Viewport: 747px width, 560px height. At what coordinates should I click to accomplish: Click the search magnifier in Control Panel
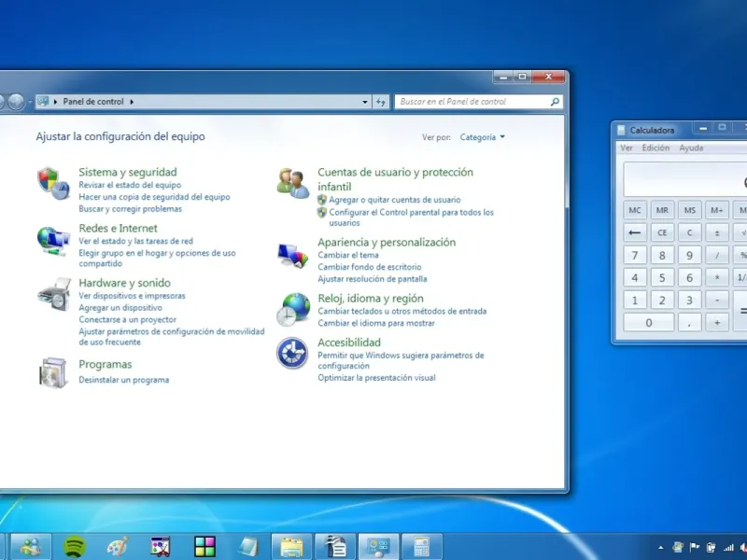[555, 102]
